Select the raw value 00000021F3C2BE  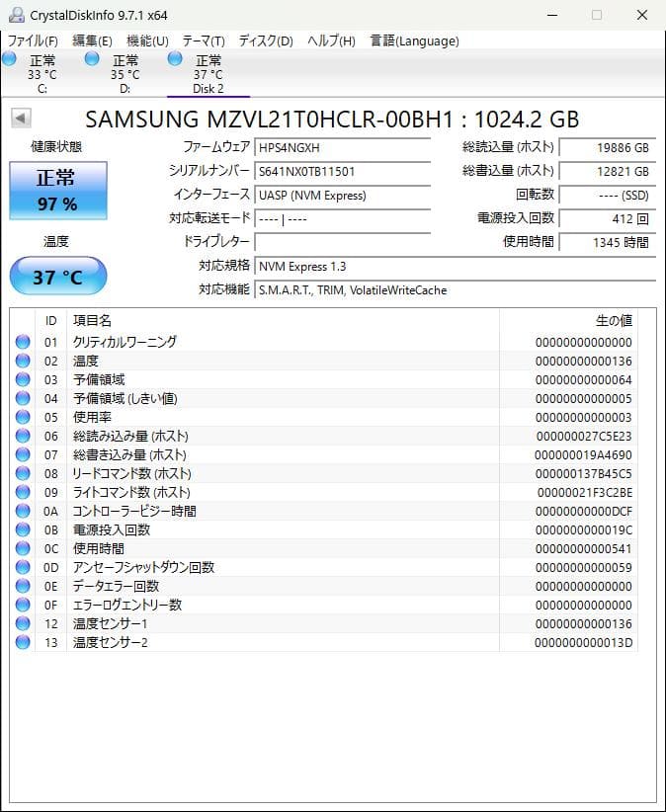point(585,493)
